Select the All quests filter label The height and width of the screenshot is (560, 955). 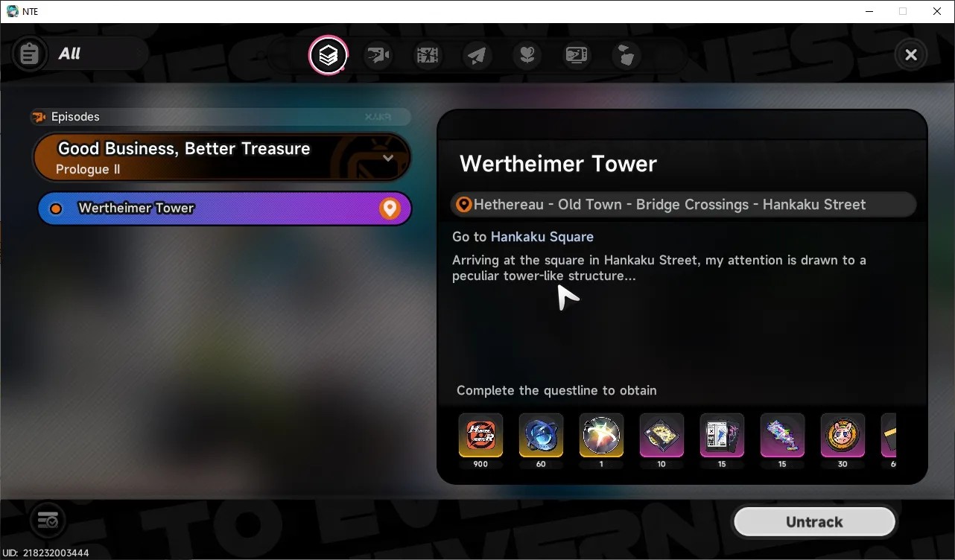[69, 54]
